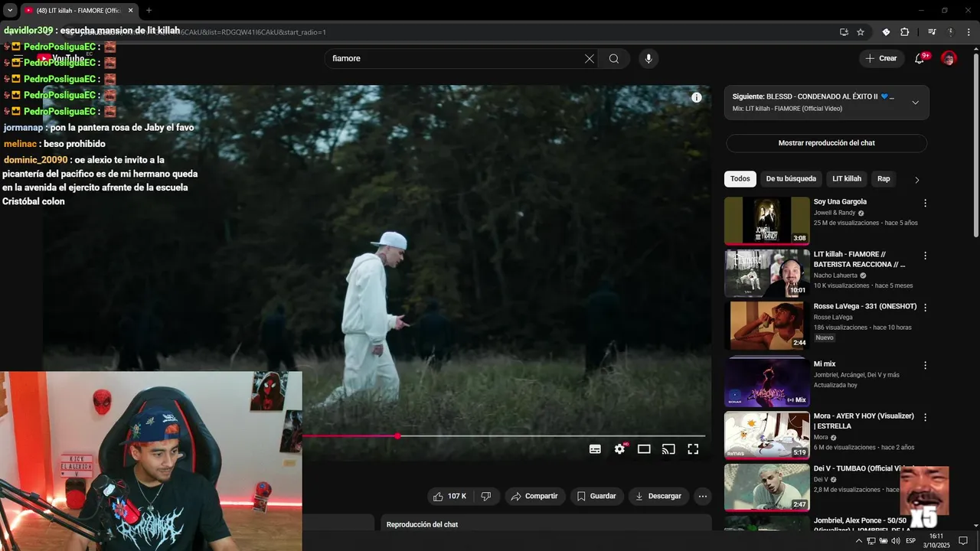Open Nacho Lahuerta channel name

click(x=835, y=275)
